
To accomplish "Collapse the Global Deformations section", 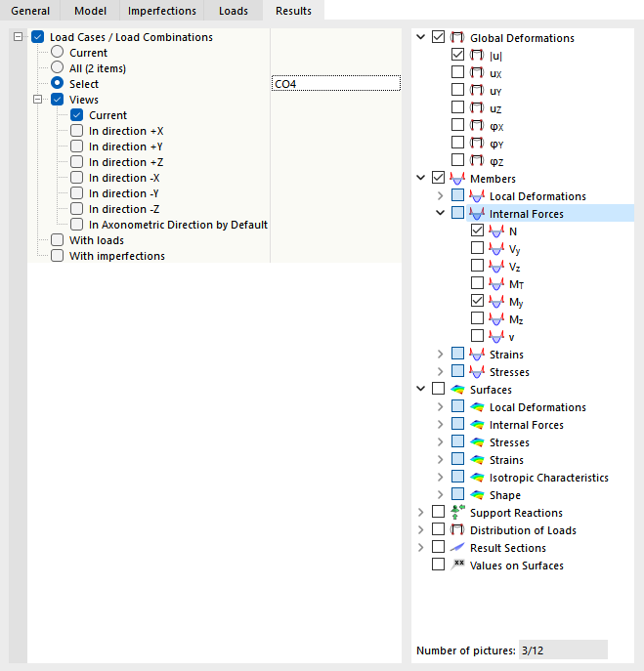I will click(x=421, y=37).
